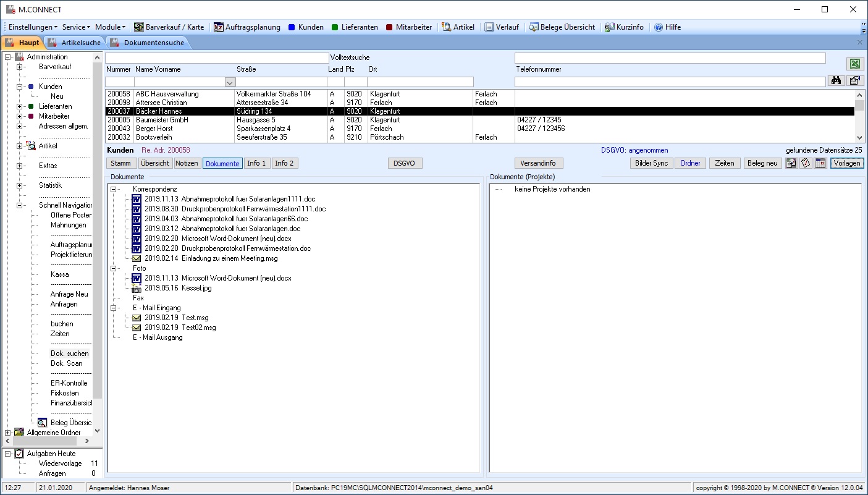868x495 pixels.
Task: Open Belege Übersicht in the toolbar
Action: coord(562,27)
